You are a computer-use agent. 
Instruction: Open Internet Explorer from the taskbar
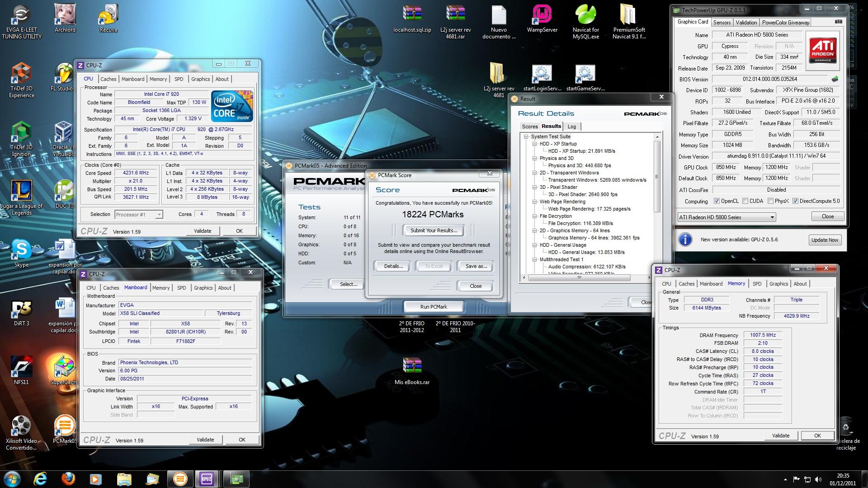41,479
